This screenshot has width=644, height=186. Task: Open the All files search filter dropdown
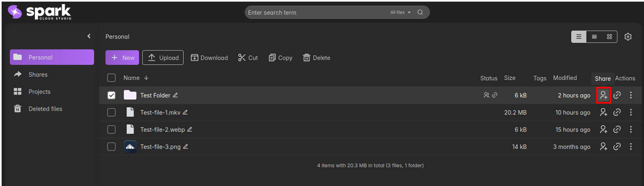coord(400,12)
